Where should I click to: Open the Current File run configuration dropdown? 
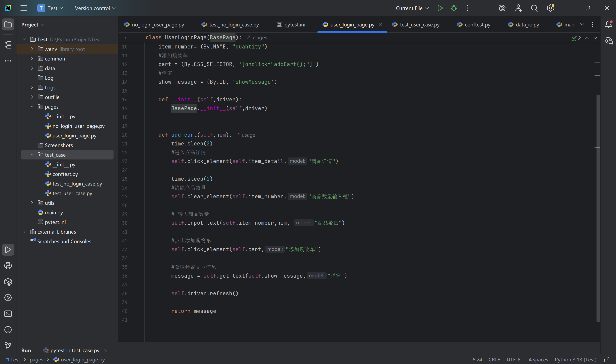click(412, 8)
